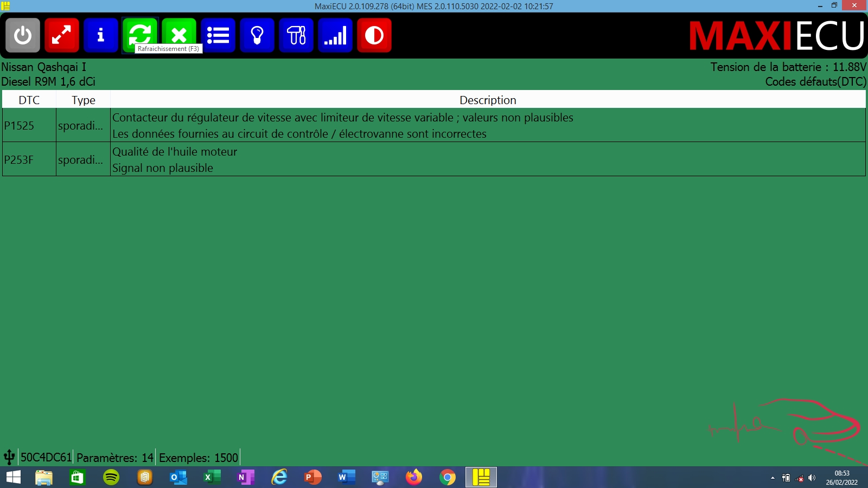Screen dimensions: 868x488
Task: Click 'Paramètres: 14' in the status bar
Action: click(x=115, y=458)
